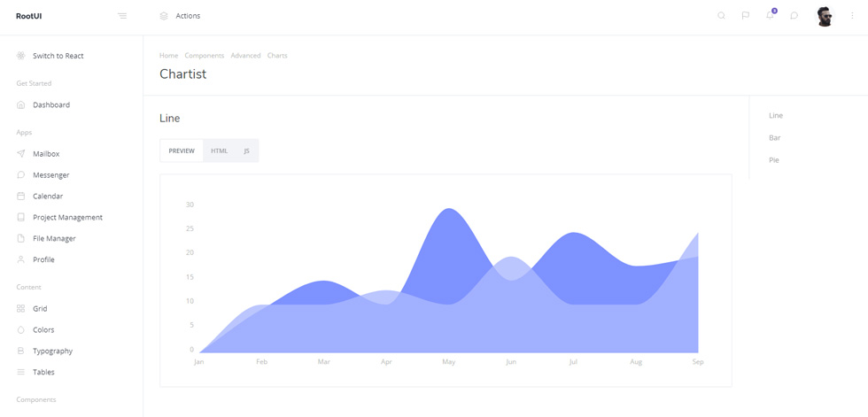Screen dimensions: 868x417
Task: Click the Colors droplet icon
Action: [x=21, y=329]
